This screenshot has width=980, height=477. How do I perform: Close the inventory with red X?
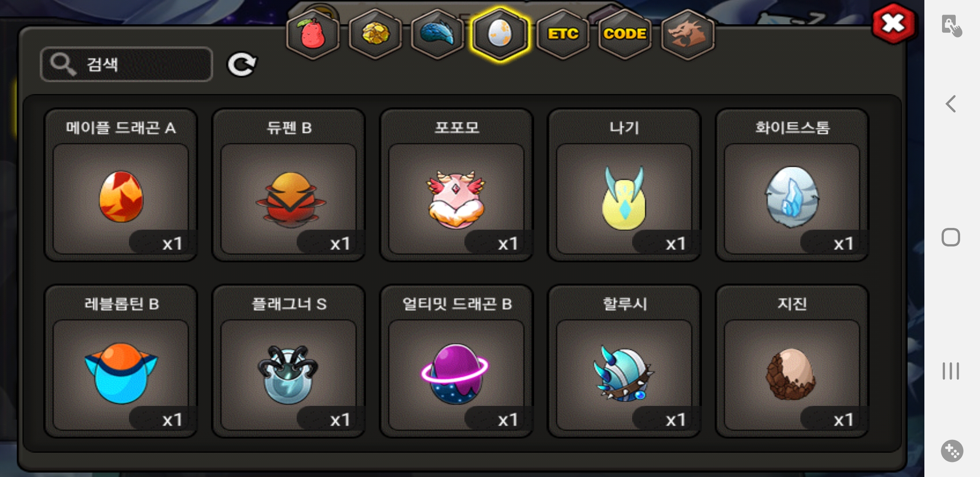click(x=893, y=24)
